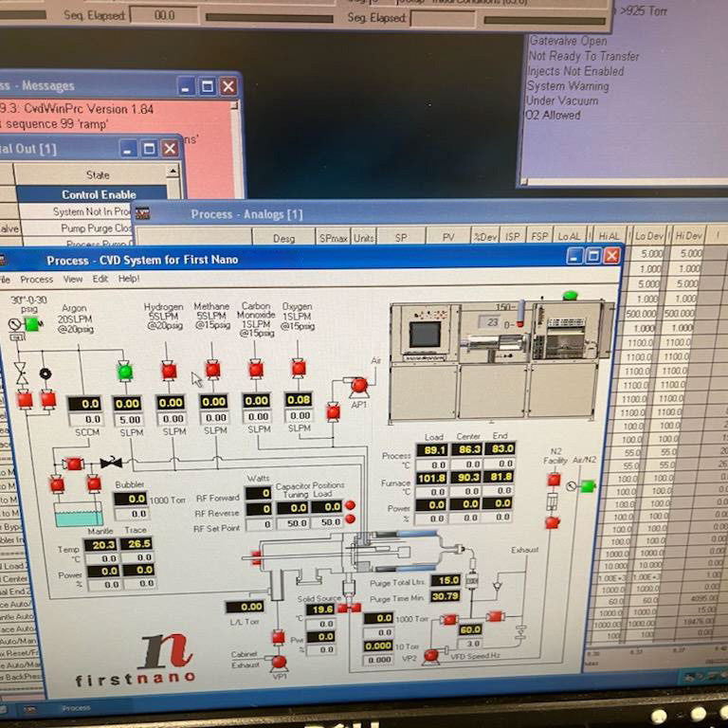Screen dimensions: 728x728
Task: Select Control Enable row in Digital Out window
Action: 92,194
